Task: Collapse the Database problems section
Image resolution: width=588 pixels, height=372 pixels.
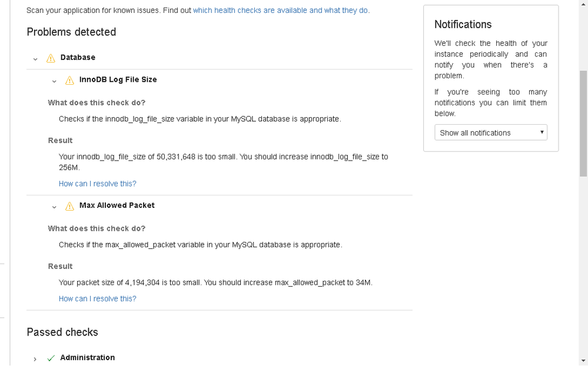Action: coord(35,59)
